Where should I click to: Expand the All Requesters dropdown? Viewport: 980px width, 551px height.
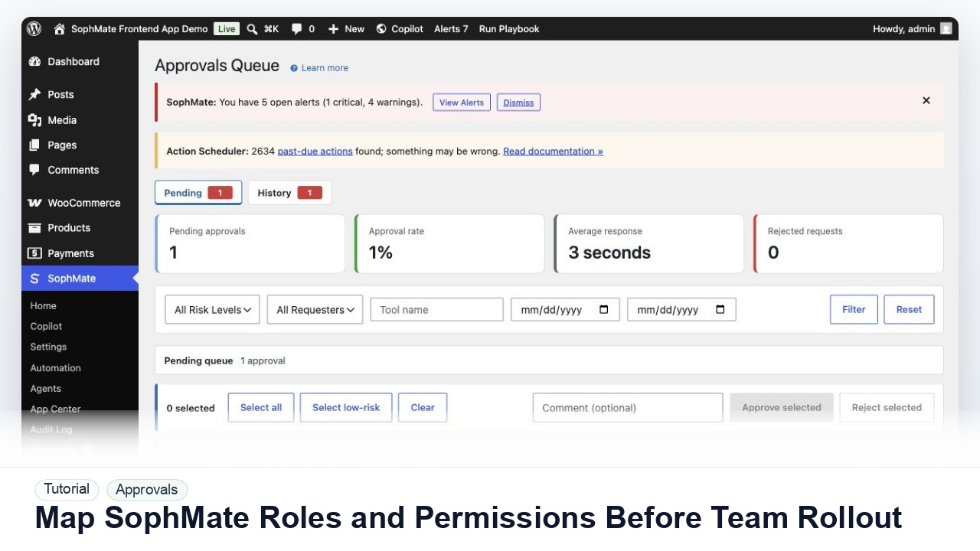point(315,309)
